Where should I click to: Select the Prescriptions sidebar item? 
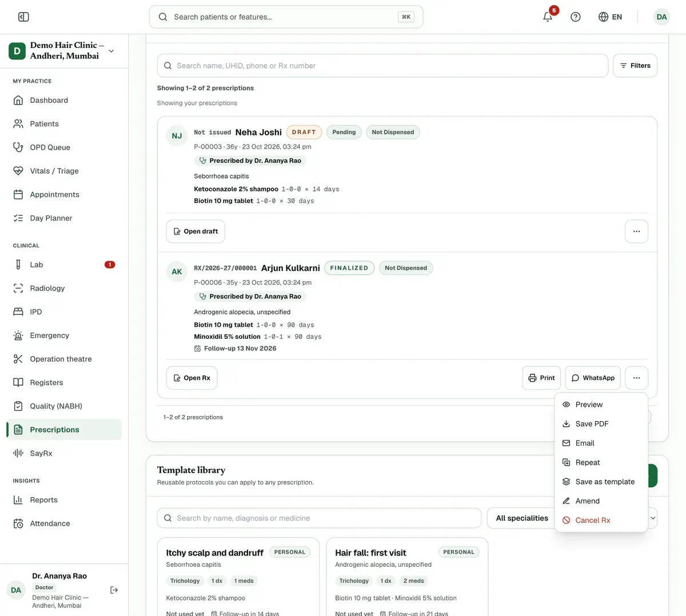pos(64,430)
